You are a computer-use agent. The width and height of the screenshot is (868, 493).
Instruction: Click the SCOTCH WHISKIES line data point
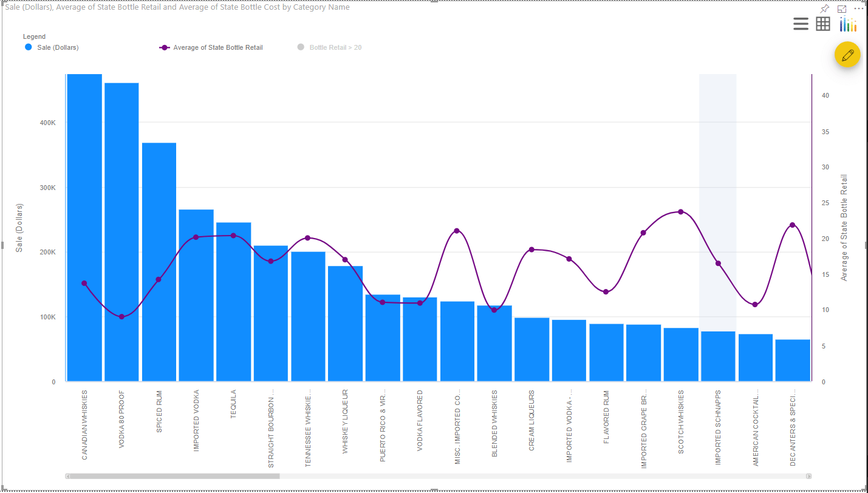[681, 212]
